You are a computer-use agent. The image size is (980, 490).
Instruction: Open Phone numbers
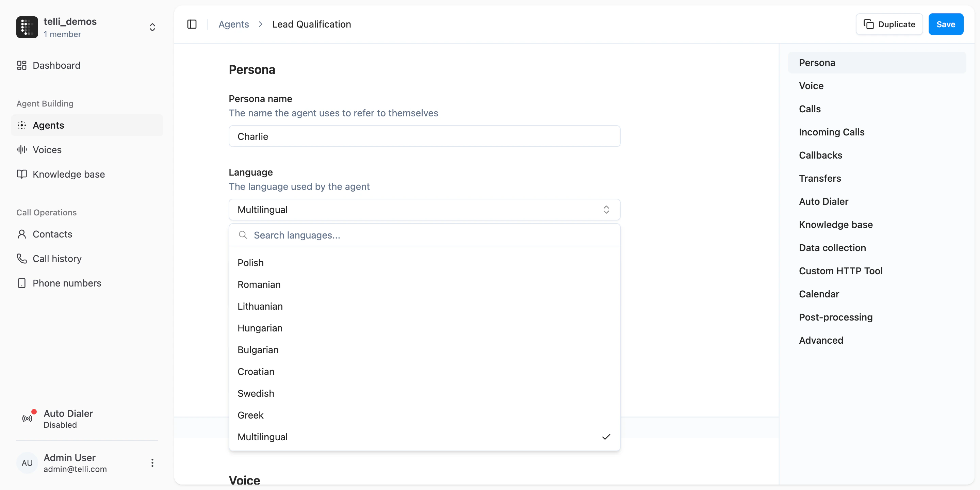pos(67,283)
